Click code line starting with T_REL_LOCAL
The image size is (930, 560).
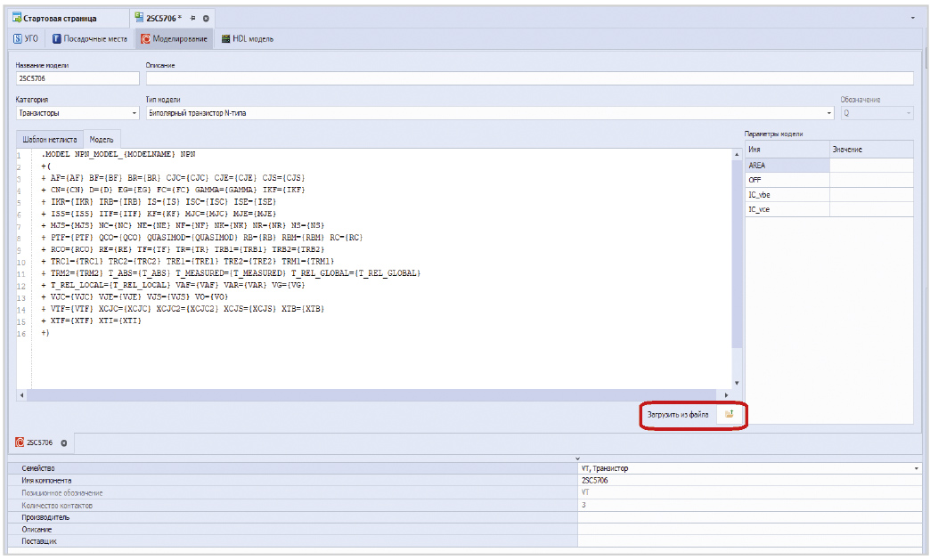(173, 285)
